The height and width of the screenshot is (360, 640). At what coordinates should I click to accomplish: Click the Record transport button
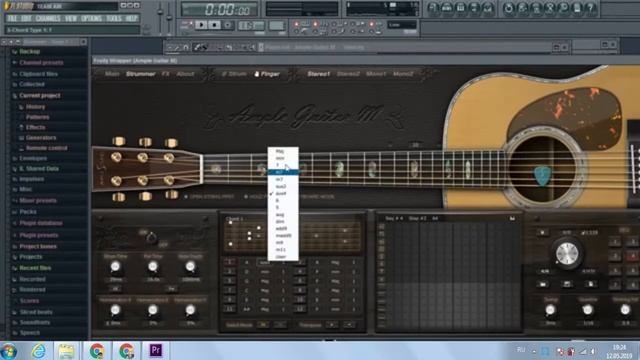click(228, 25)
